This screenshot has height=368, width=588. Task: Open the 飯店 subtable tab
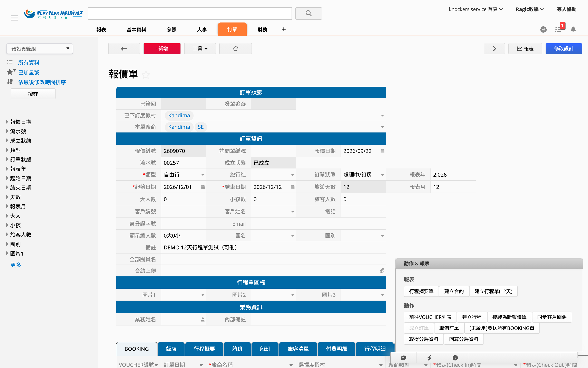click(x=171, y=349)
